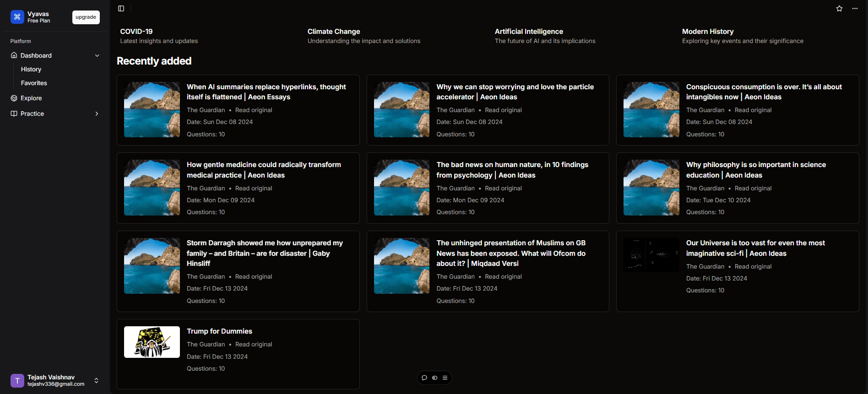
Task: Click tejashv336@gmail.com email text
Action: (x=56, y=384)
